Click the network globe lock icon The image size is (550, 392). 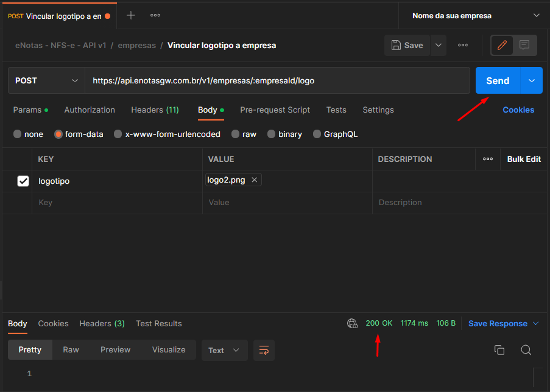click(x=352, y=323)
